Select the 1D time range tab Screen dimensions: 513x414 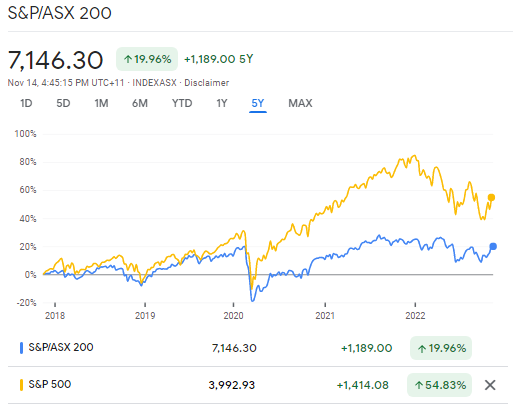tap(26, 103)
